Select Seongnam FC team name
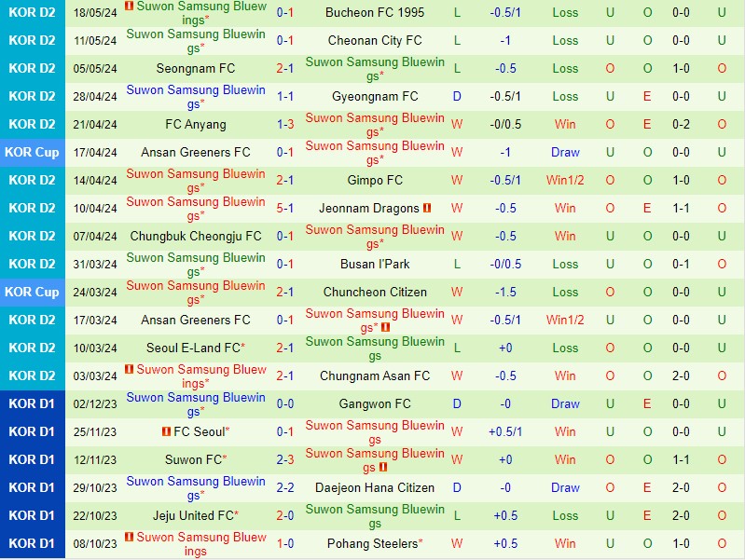The image size is (745, 560). coord(196,68)
